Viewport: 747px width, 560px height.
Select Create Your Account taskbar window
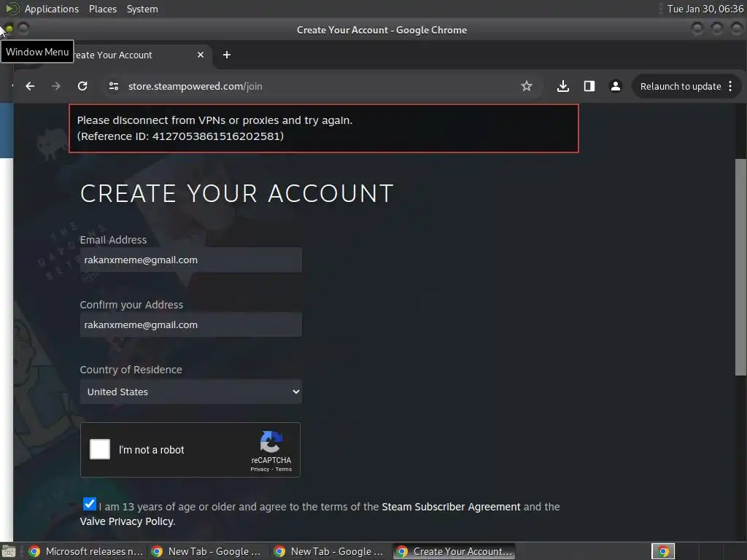454,551
